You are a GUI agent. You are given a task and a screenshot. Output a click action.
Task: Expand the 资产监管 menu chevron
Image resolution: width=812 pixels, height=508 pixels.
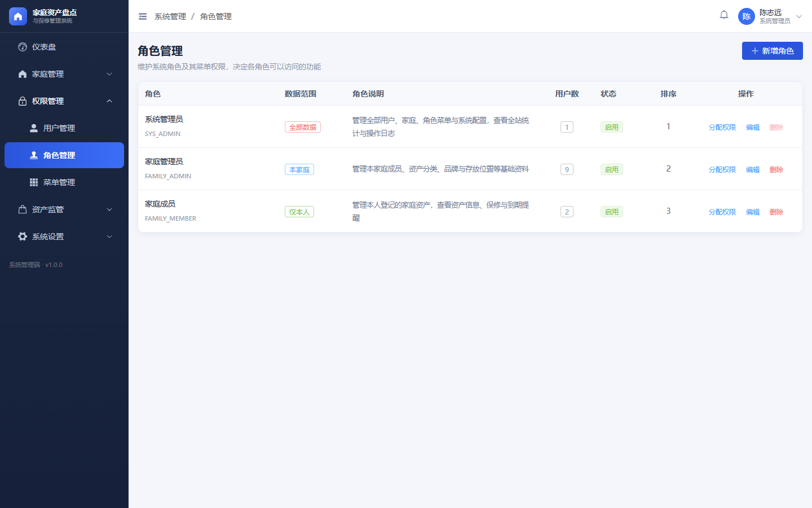point(109,209)
